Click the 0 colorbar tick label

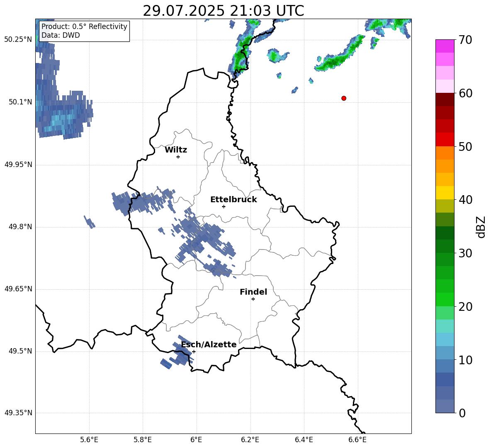click(462, 413)
